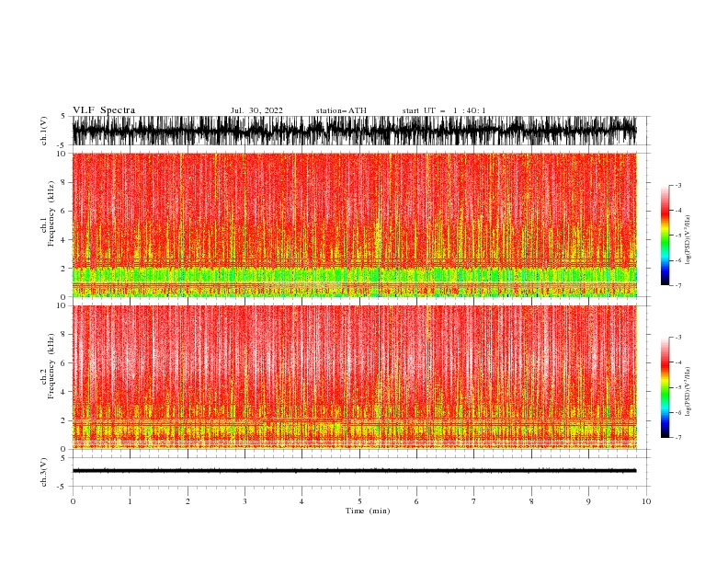Select the "start UT = 1:40:1" header text
The height and width of the screenshot is (563, 728).
[443, 110]
